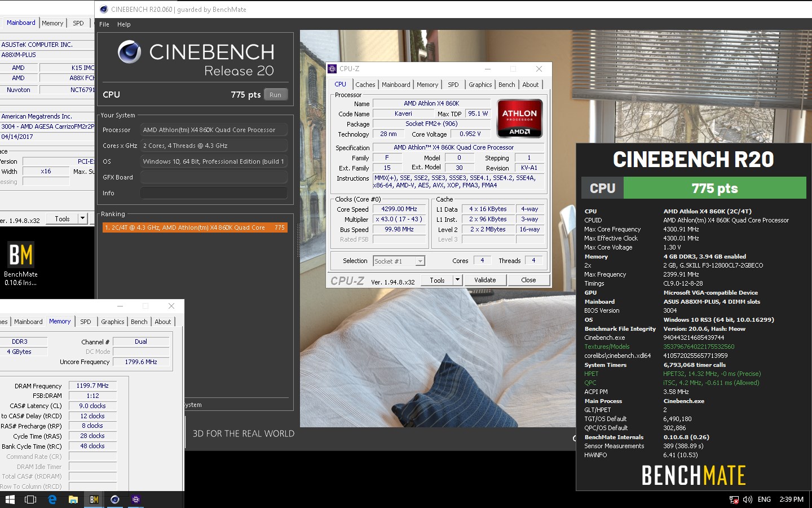This screenshot has width=812, height=508.
Task: Select the Bench tab in the bottom-left CPU-Z window
Action: 139,322
